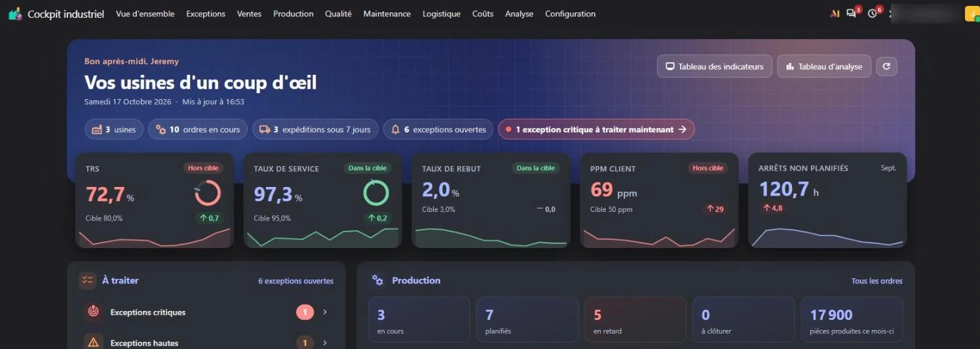980x349 pixels.
Task: Click the gears icon beside the Production heading
Action: click(377, 281)
